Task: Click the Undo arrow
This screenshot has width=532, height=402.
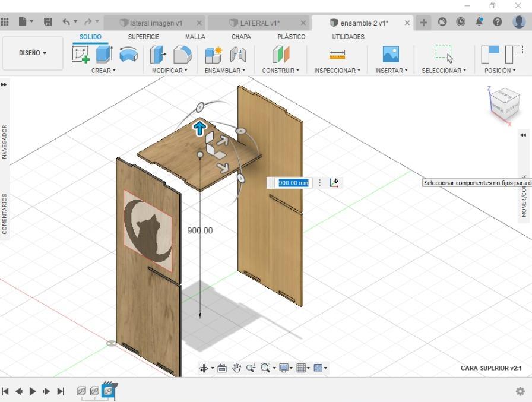Action: (x=66, y=22)
